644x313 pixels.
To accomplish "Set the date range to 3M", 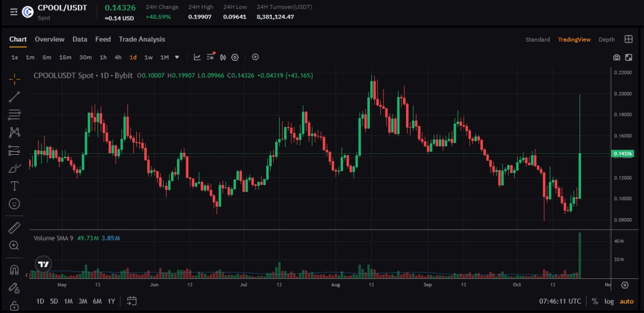I will pos(83,301).
